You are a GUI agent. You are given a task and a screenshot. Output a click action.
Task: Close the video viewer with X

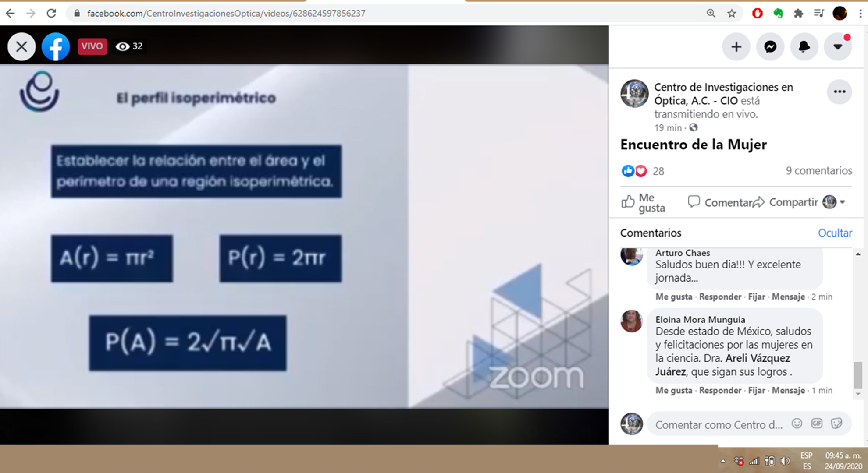tap(21, 46)
